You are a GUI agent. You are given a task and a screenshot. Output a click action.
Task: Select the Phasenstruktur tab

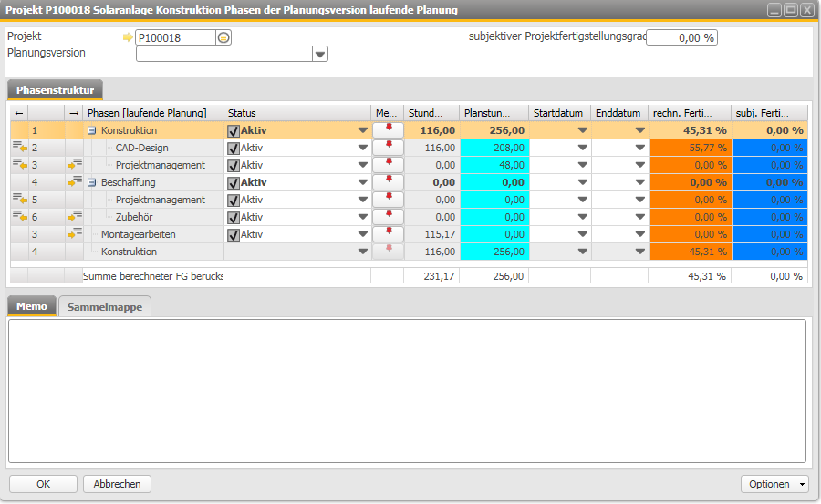[56, 90]
